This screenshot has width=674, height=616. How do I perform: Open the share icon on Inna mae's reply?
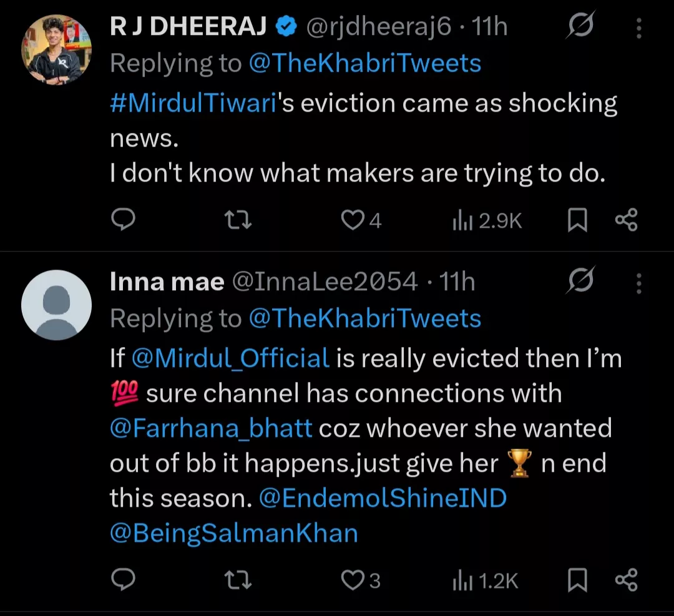(x=626, y=580)
